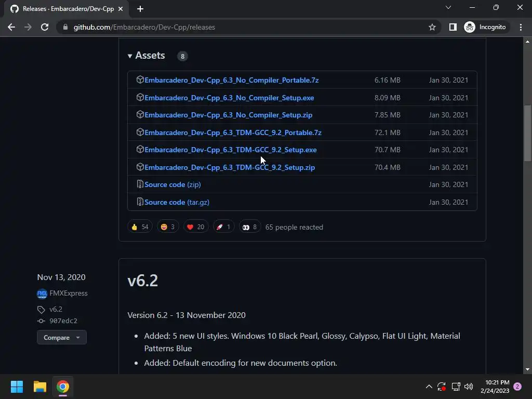Open FMXExpress avatar profile
The image size is (532, 399).
point(42,294)
